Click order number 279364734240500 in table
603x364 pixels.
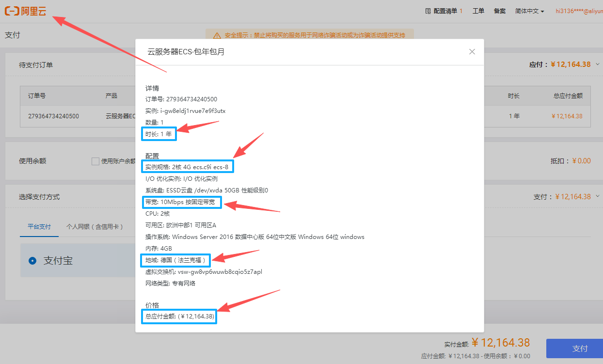pyautogui.click(x=53, y=116)
